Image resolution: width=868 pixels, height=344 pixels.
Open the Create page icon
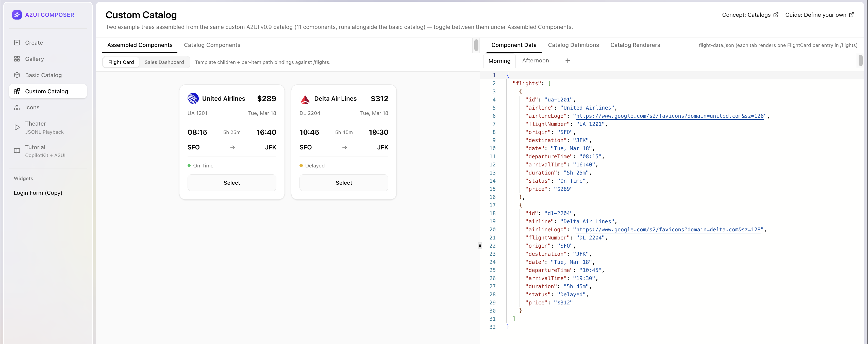[x=17, y=43]
